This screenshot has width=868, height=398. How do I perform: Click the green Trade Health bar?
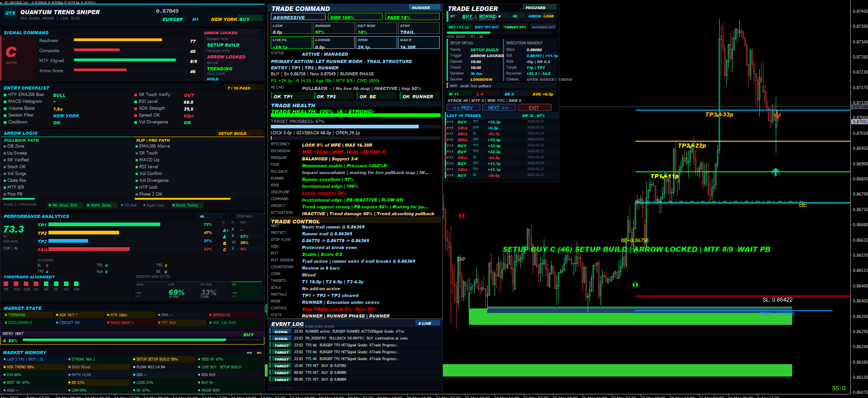click(355, 116)
